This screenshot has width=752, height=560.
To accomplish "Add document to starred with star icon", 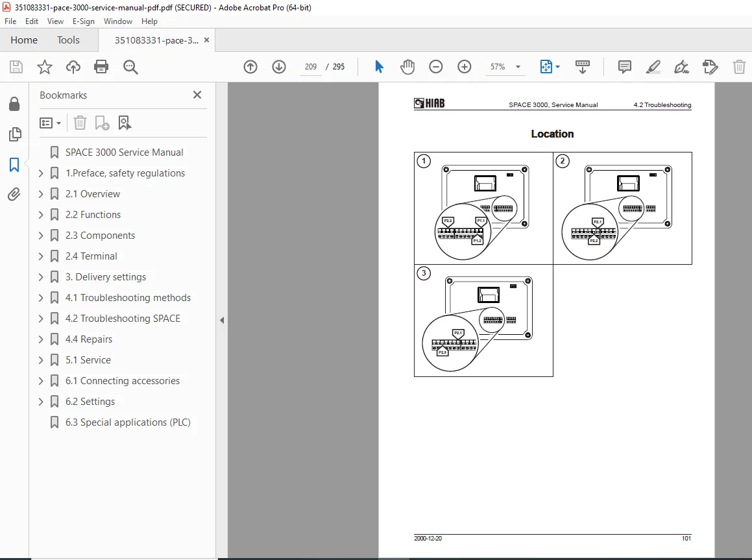I will pos(45,67).
